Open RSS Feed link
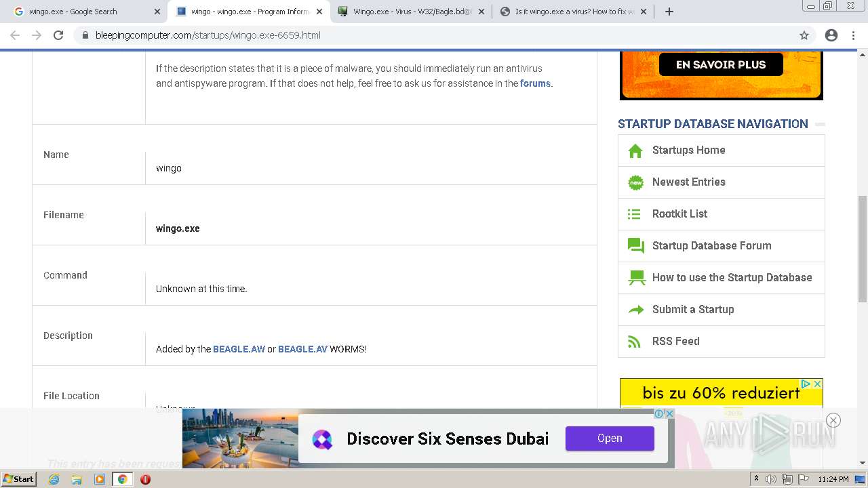This screenshot has height=488, width=868. [675, 342]
